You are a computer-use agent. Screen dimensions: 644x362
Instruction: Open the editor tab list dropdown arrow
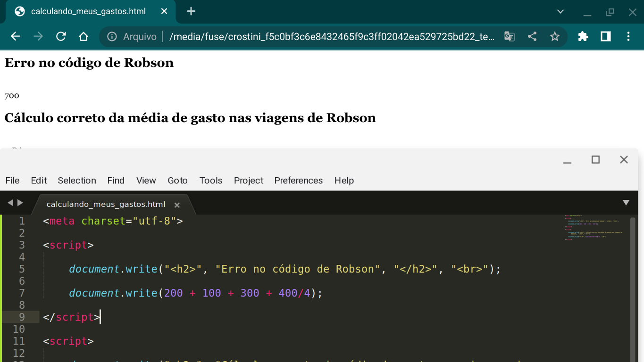(x=626, y=203)
